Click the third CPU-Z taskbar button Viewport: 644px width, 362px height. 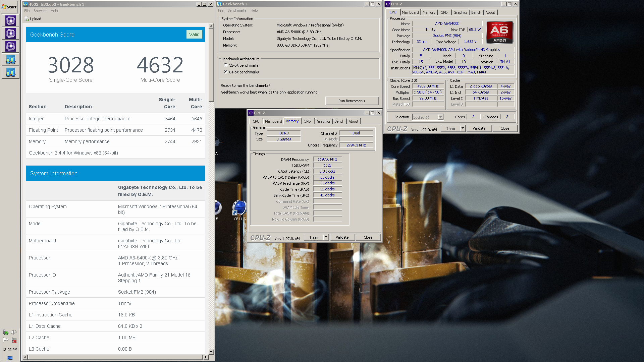[x=10, y=46]
